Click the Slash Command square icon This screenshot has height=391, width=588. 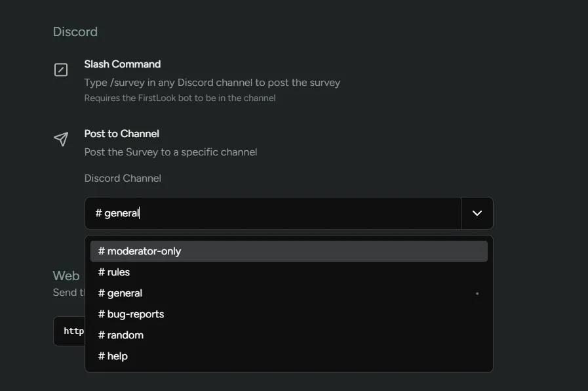pos(60,70)
